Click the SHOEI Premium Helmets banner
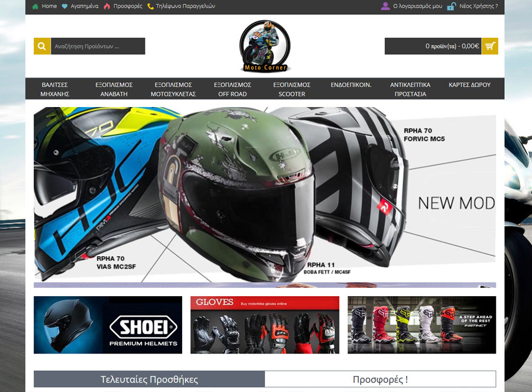Viewport: 532px width, 392px height. pos(108,325)
